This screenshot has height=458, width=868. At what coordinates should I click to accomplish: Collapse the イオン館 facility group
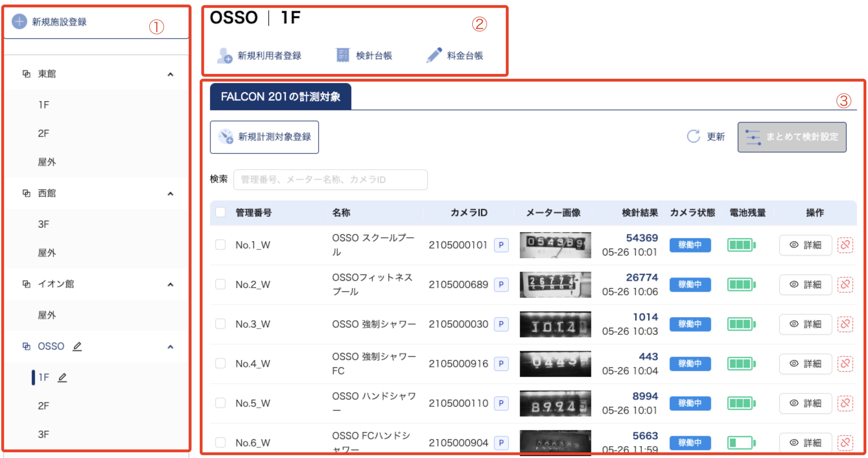pos(170,284)
